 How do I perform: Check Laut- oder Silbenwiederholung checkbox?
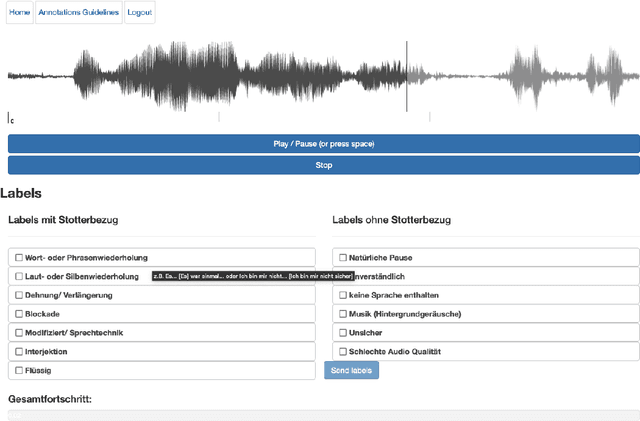pos(19,276)
